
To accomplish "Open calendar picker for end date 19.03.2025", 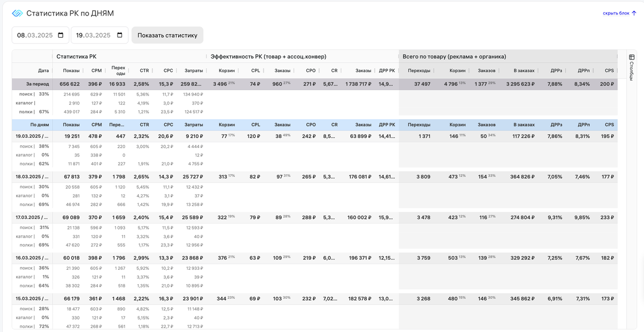I will 119,35.
